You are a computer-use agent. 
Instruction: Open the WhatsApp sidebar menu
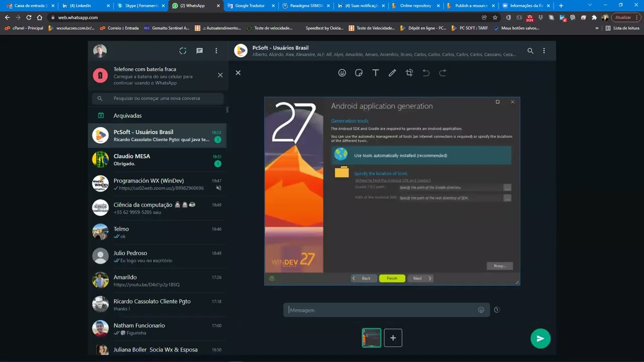(x=216, y=51)
